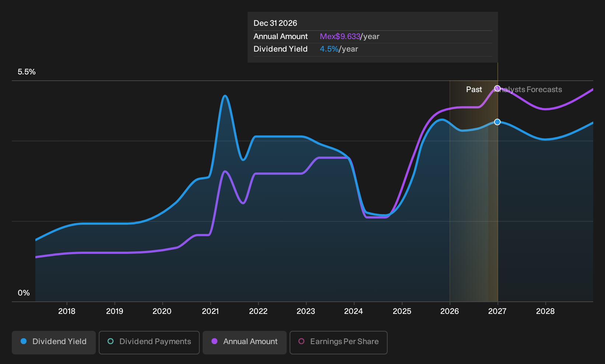
Task: Click the Past region label
Action: 474,90
